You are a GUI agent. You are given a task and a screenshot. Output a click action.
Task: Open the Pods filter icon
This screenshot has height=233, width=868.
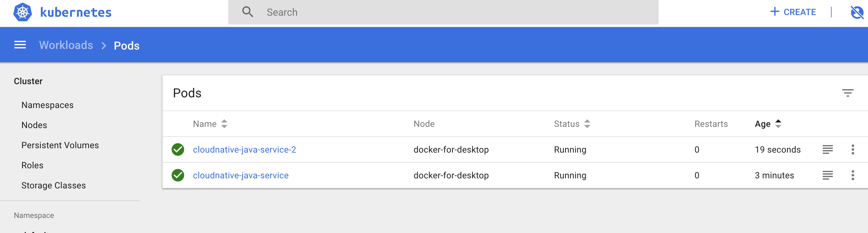tap(848, 93)
